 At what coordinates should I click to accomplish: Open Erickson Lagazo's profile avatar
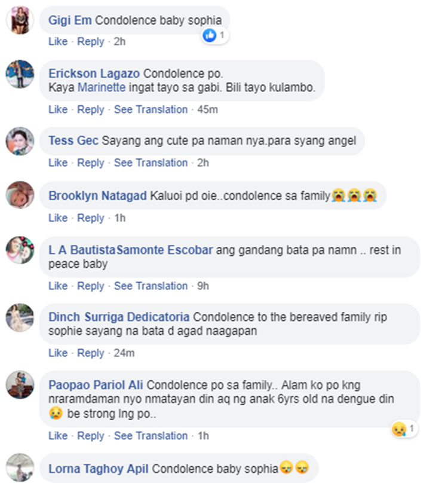point(20,74)
